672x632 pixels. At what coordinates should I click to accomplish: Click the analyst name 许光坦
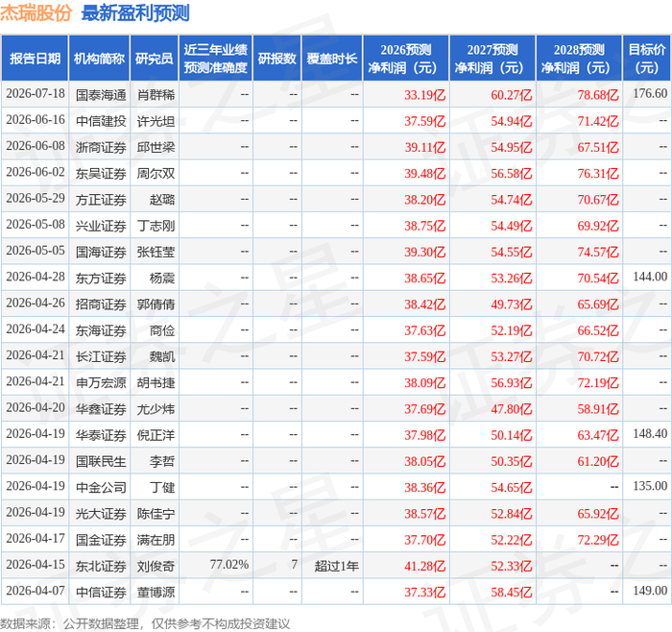[x=156, y=121]
